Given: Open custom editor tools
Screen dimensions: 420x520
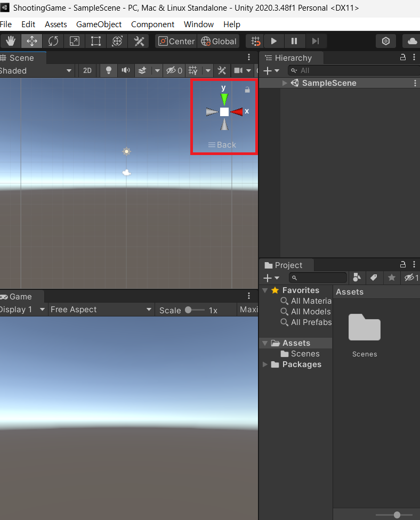Looking at the screenshot, I should tap(139, 41).
